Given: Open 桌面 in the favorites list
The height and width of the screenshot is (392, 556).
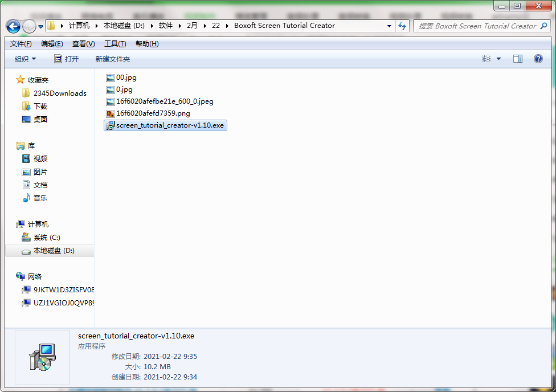Looking at the screenshot, I should (x=40, y=120).
